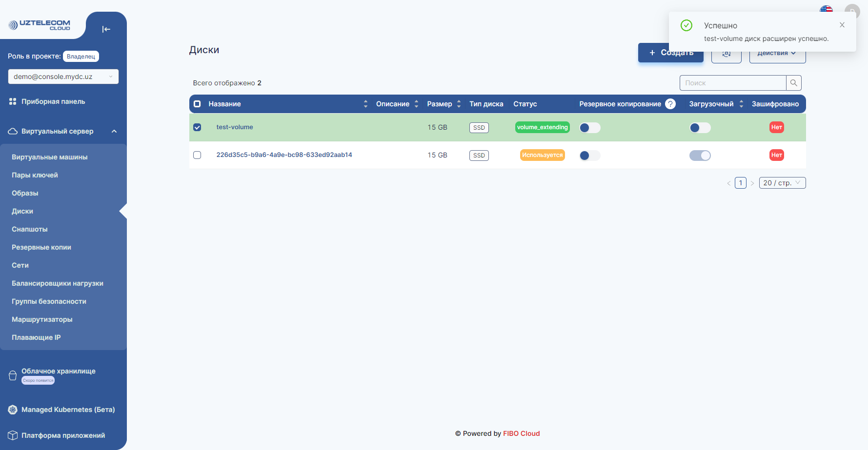This screenshot has width=868, height=450.
Task: Open Снапшоты in the sidebar
Action: [30, 229]
